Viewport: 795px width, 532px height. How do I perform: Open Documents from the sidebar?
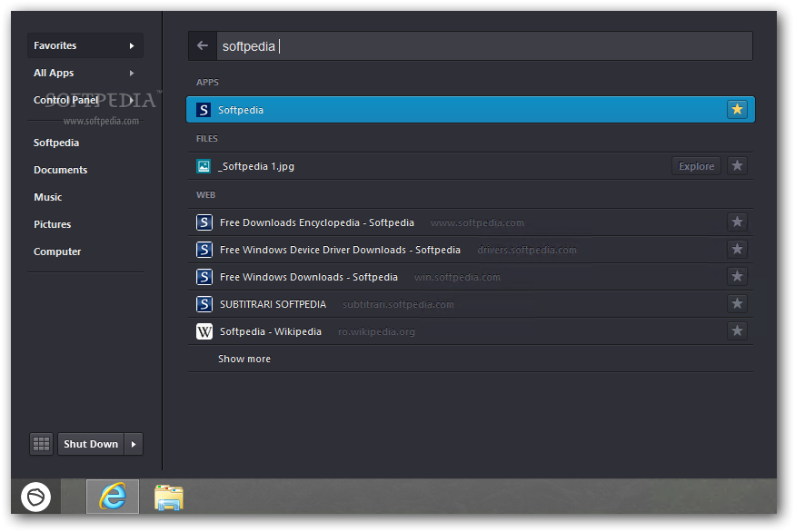point(60,171)
